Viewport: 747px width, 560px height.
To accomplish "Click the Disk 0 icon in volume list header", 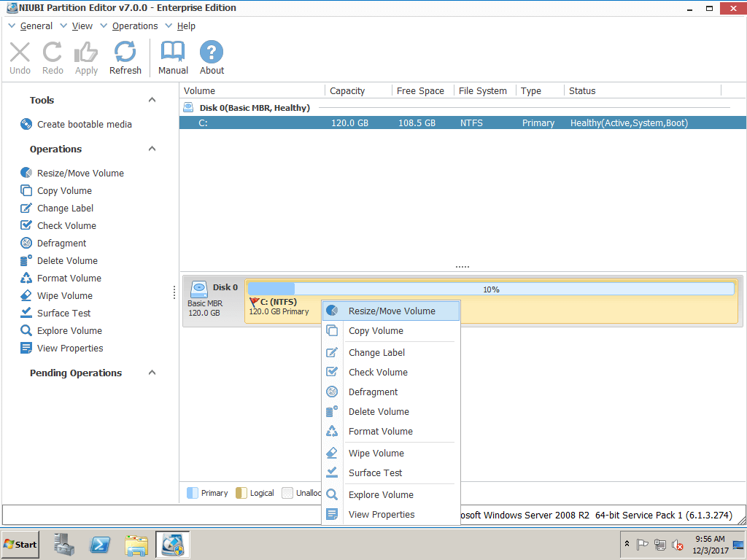I will click(189, 108).
